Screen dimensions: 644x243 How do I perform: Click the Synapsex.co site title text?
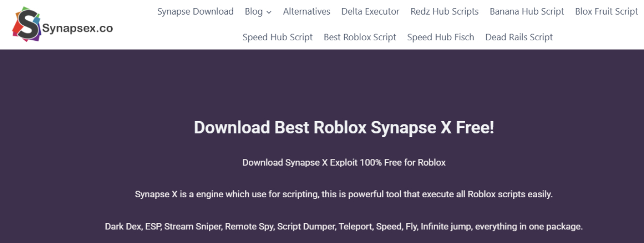pyautogui.click(x=78, y=28)
